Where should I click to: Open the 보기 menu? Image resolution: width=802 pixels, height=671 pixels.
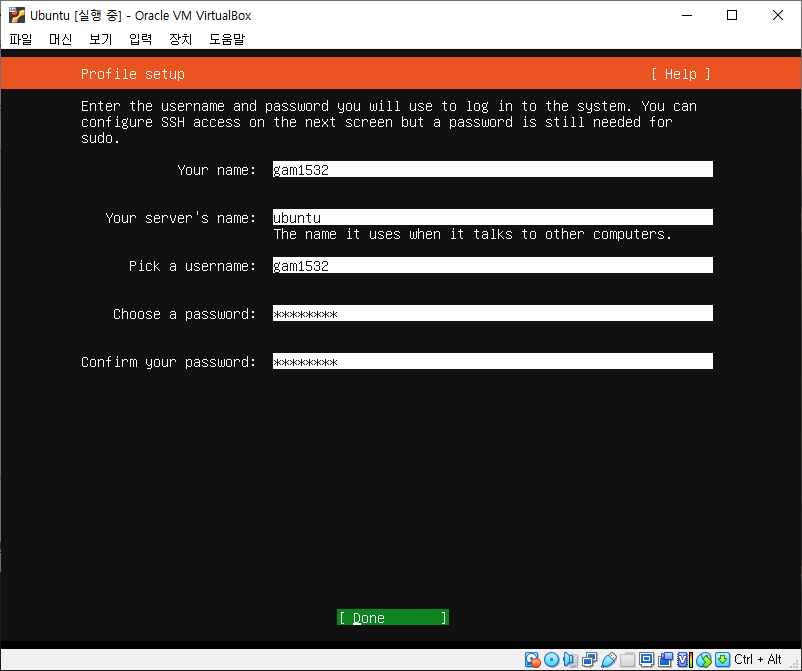point(100,39)
